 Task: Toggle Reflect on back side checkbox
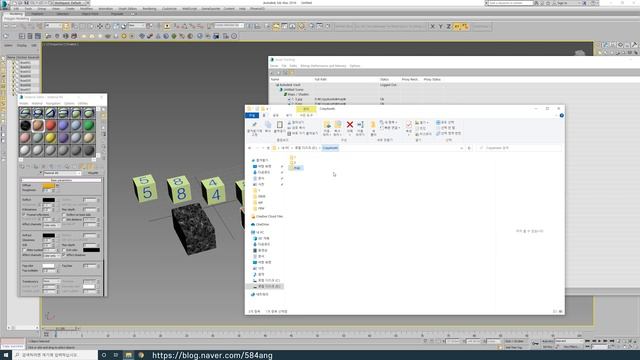[x=64, y=215]
